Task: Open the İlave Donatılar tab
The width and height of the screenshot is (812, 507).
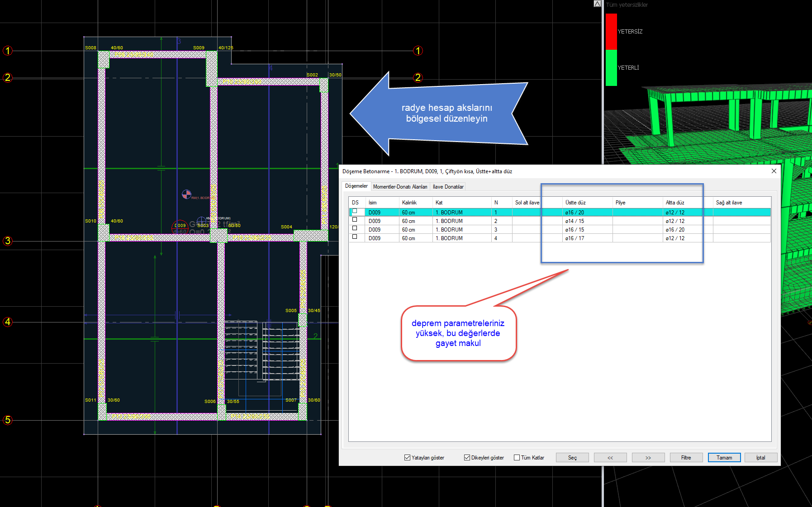Action: (x=448, y=186)
